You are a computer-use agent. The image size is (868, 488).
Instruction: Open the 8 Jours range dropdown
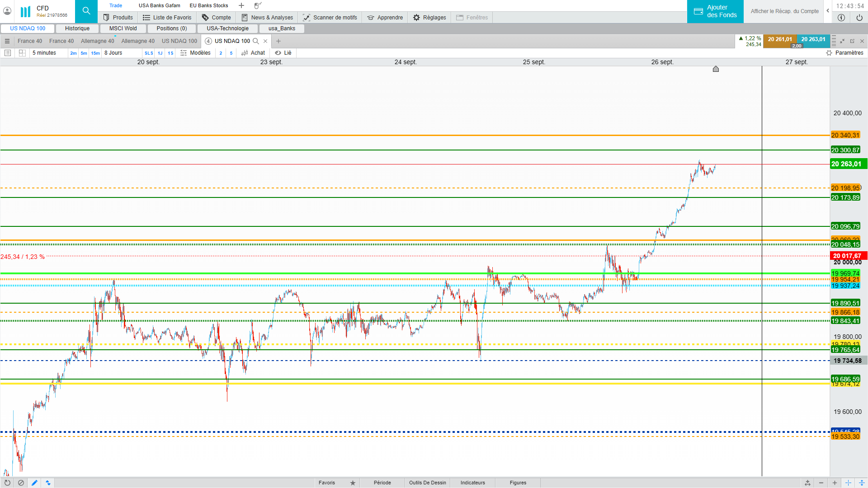click(x=113, y=53)
